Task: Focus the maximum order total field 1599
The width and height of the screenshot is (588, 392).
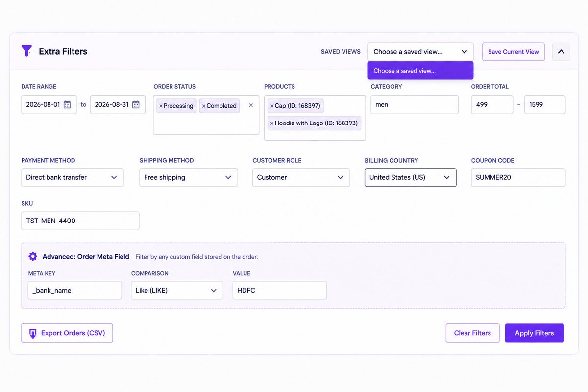Action: [545, 104]
